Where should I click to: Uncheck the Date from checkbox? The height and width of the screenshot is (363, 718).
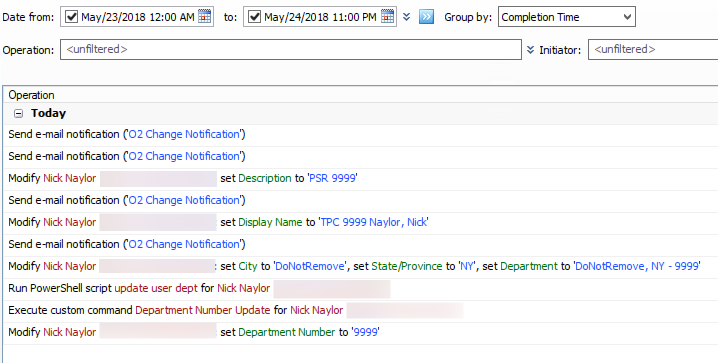(71, 17)
